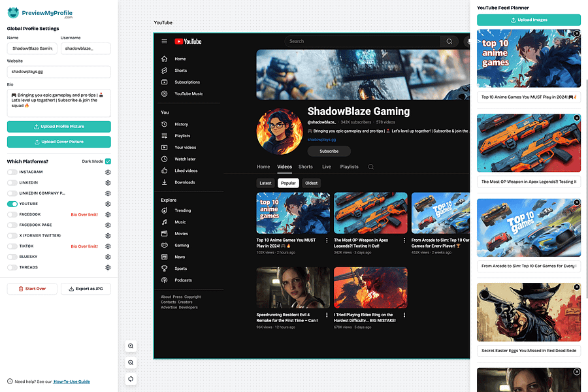Click the Username input field

[86, 48]
